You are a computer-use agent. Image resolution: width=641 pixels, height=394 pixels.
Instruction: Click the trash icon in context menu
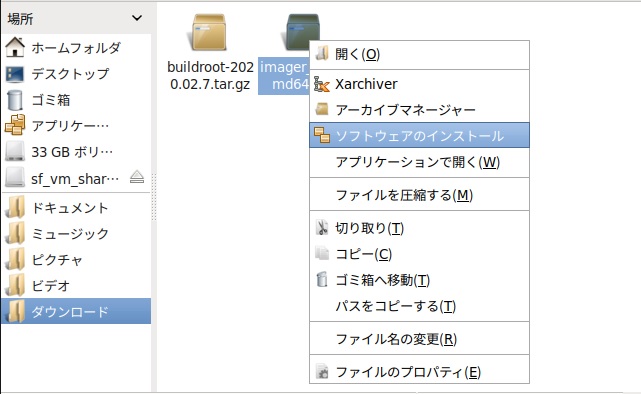pos(322,279)
